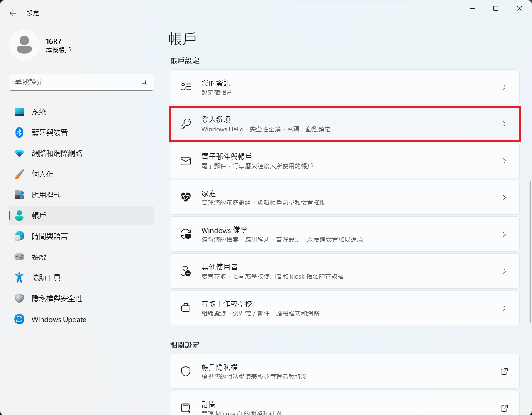This screenshot has width=532, height=415.
Task: Open the 網路和網際網路 Wi-Fi icon
Action: click(19, 153)
